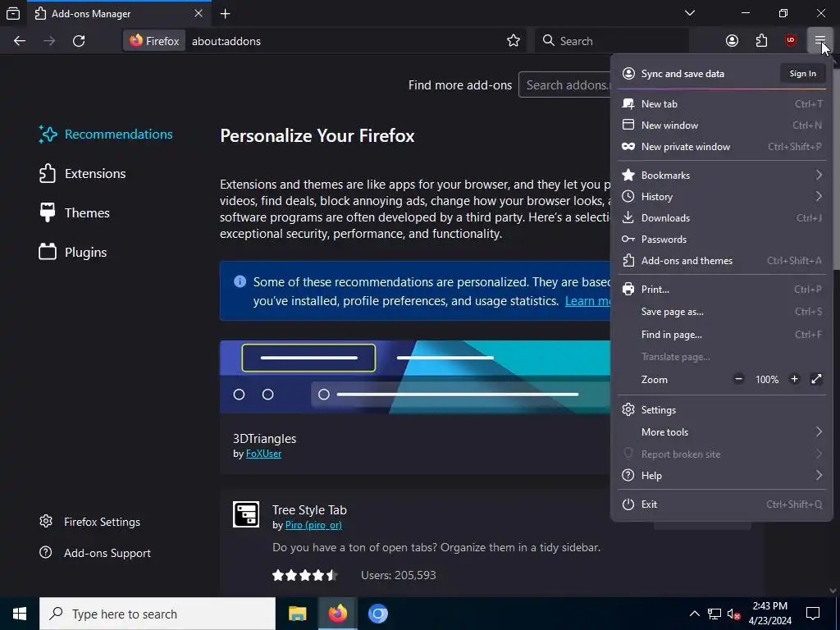Expand the More tools submenu
840x630 pixels.
click(722, 431)
